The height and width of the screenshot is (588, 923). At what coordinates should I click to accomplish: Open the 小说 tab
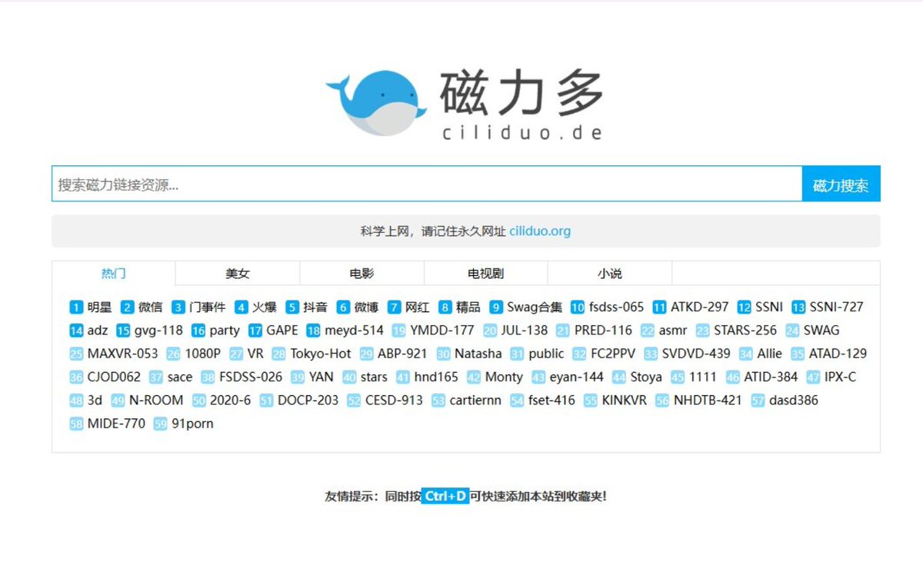click(x=610, y=274)
